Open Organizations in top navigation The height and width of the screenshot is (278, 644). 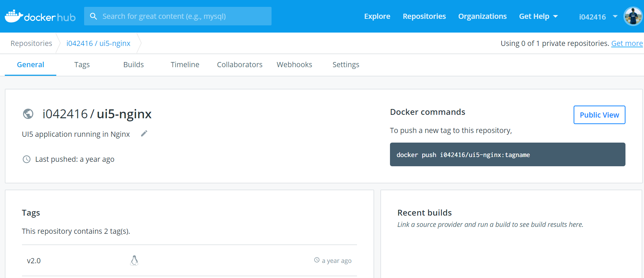(482, 16)
